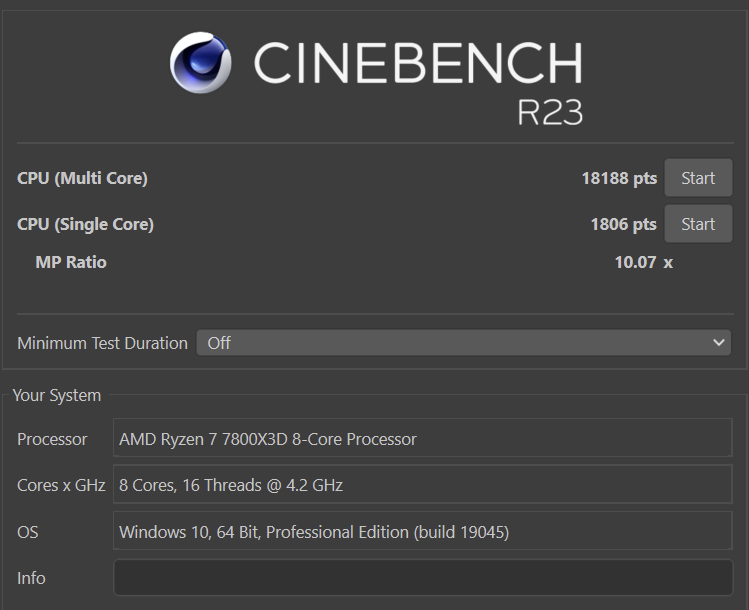This screenshot has width=749, height=610.
Task: Start the CPU Single Core test
Action: tap(698, 224)
